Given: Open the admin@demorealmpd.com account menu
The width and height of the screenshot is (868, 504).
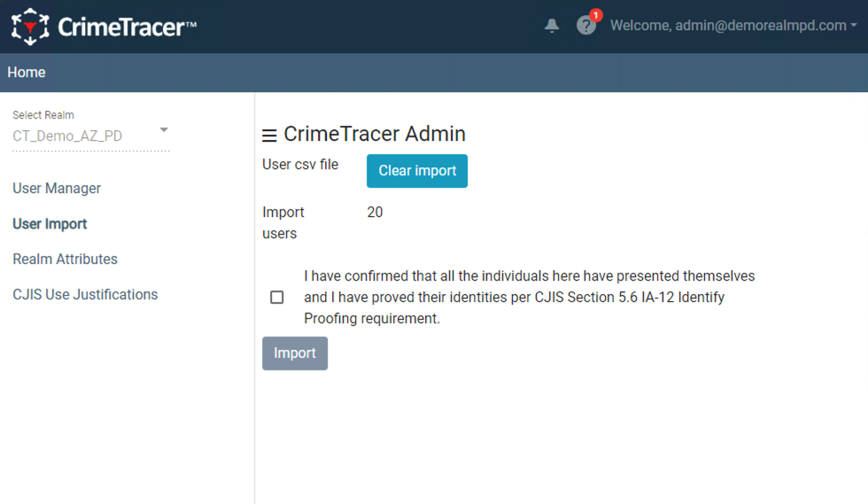Looking at the screenshot, I should [x=733, y=26].
